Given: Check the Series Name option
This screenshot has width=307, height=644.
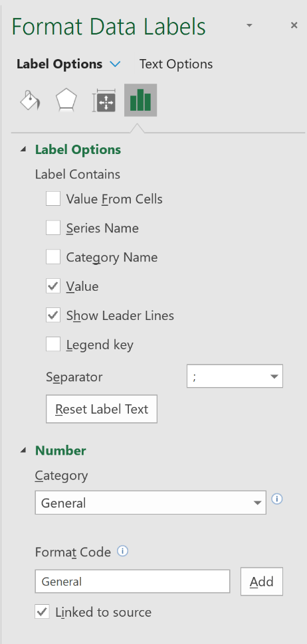Looking at the screenshot, I should click(x=53, y=228).
